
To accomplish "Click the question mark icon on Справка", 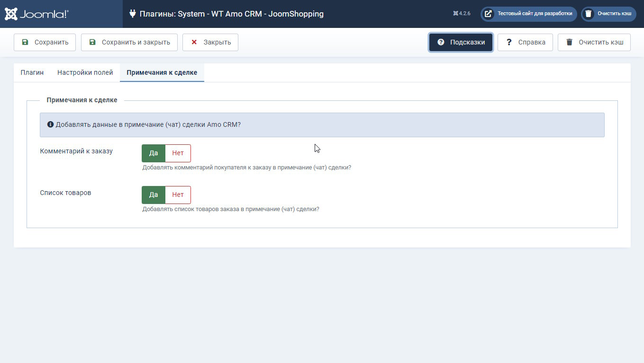I will [509, 42].
